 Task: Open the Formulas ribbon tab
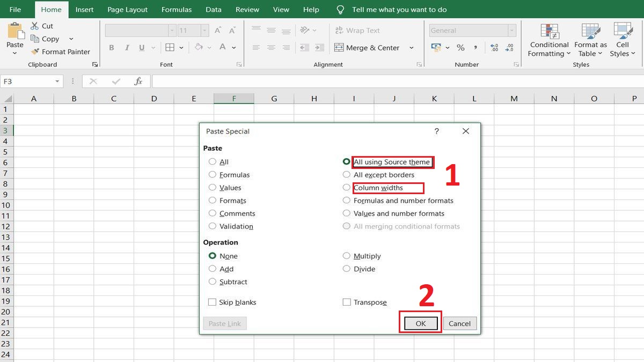tap(177, 10)
